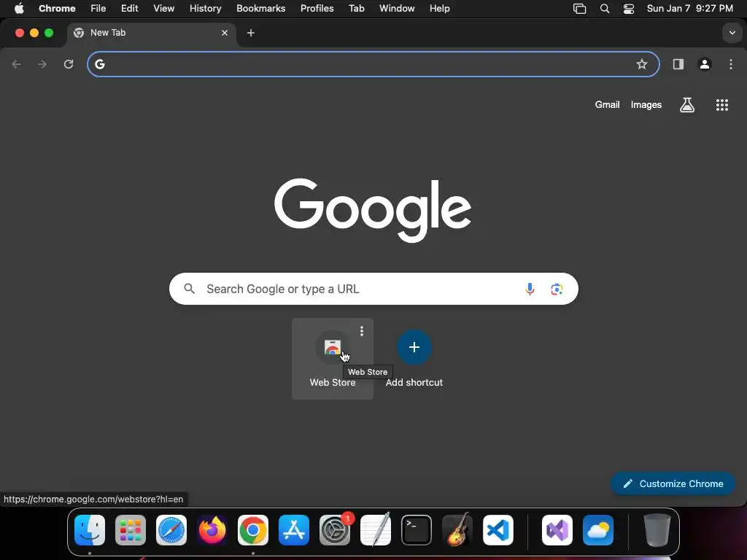Search by image with Google Lens icon
747x560 pixels.
click(x=557, y=289)
